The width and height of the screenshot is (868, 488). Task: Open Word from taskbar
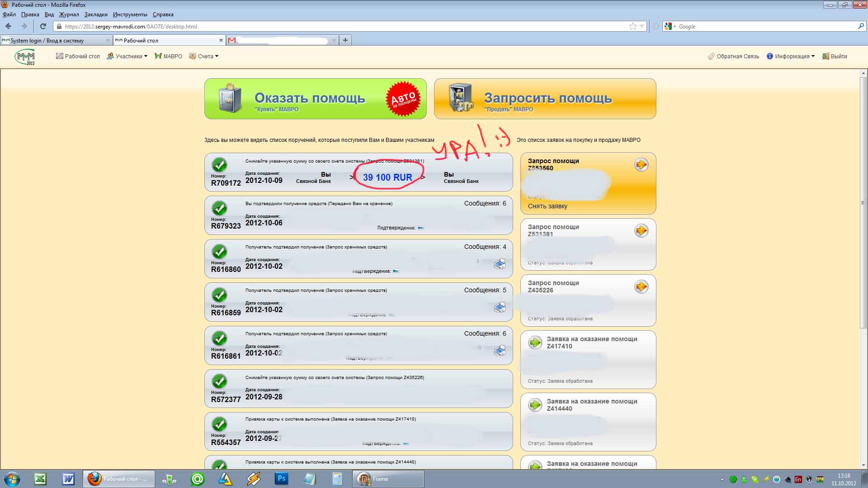pos(68,479)
